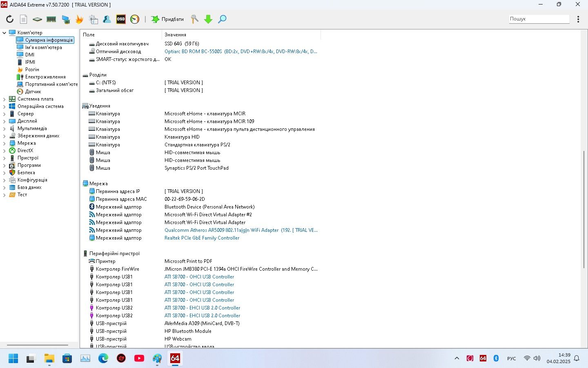This screenshot has height=368, width=588.
Task: Open the Qualcomm Atheros AR5009 WiFi link
Action: pyautogui.click(x=241, y=230)
